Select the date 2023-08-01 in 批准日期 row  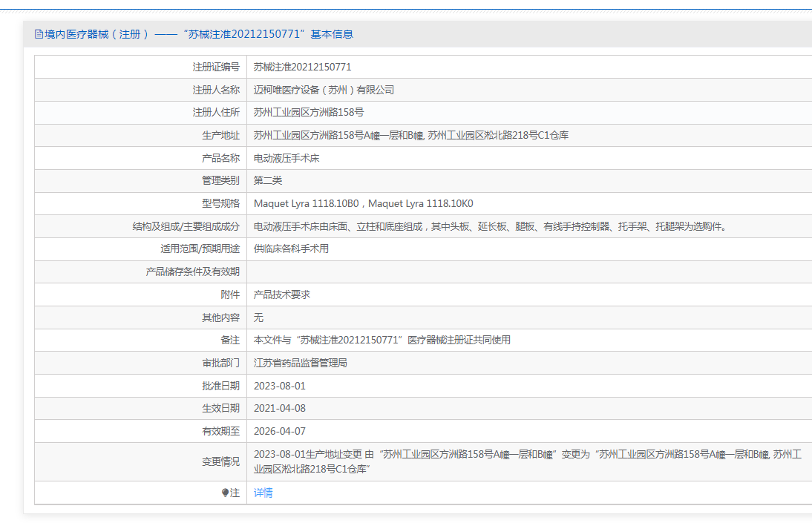tap(280, 386)
